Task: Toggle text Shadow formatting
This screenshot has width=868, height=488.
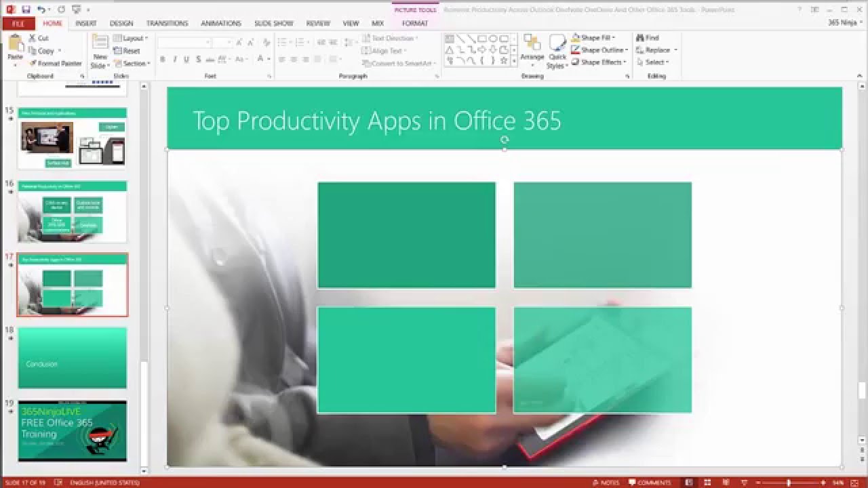Action: (197, 60)
